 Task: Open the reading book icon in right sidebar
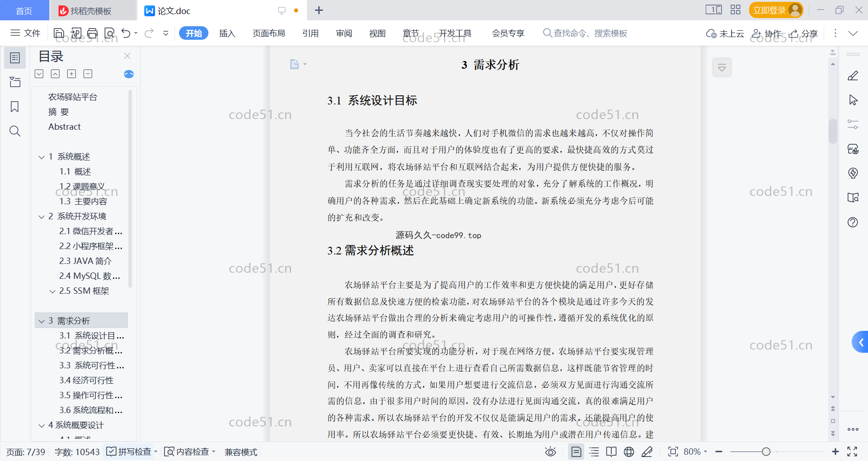[x=853, y=198]
